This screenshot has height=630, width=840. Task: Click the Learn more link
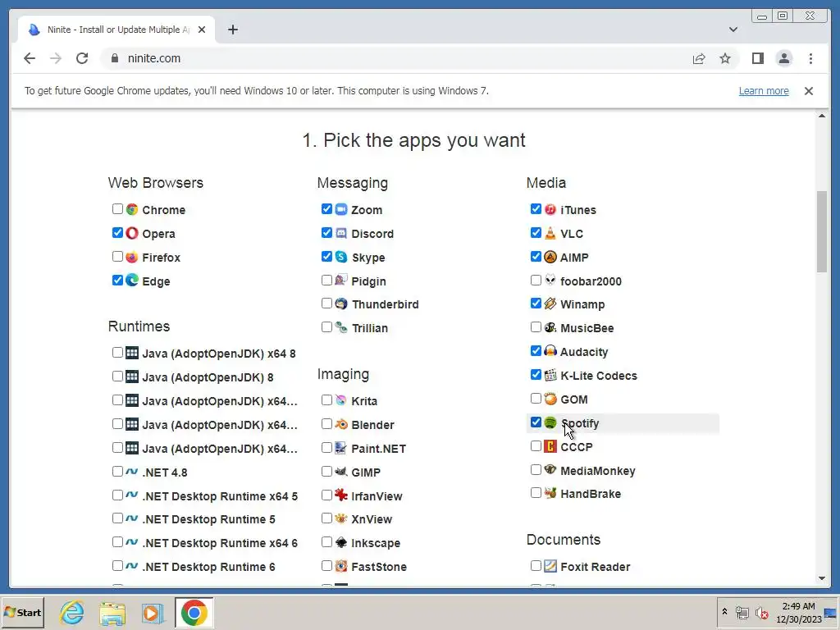(x=764, y=91)
